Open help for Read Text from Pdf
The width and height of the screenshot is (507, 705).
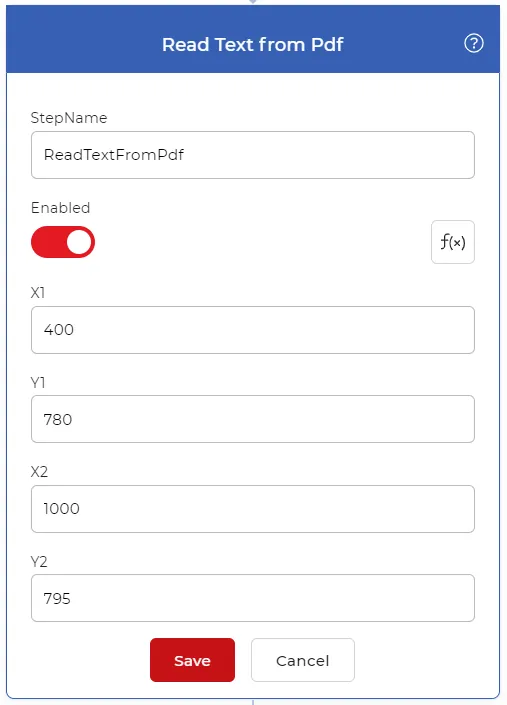click(474, 44)
